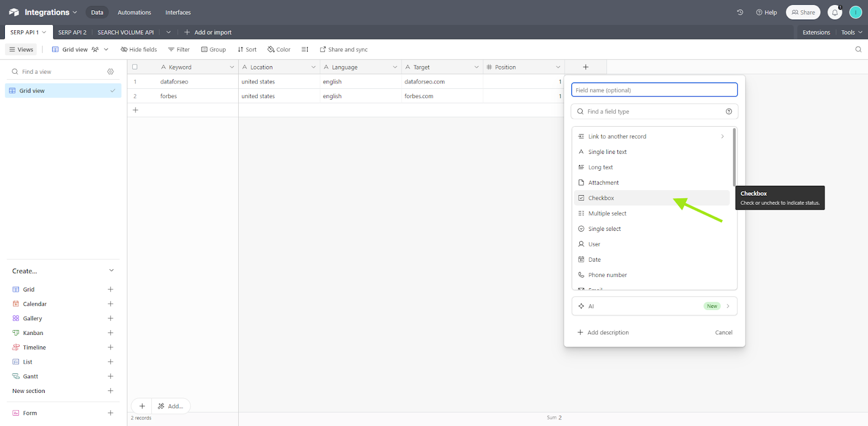868x426 pixels.
Task: Open the Language column dropdown arrow
Action: tap(395, 67)
